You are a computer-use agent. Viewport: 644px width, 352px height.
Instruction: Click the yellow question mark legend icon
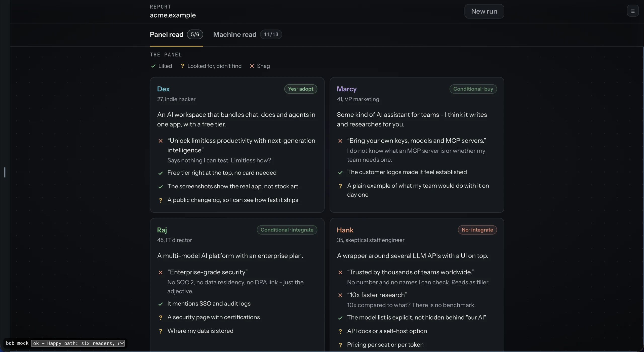click(x=182, y=66)
